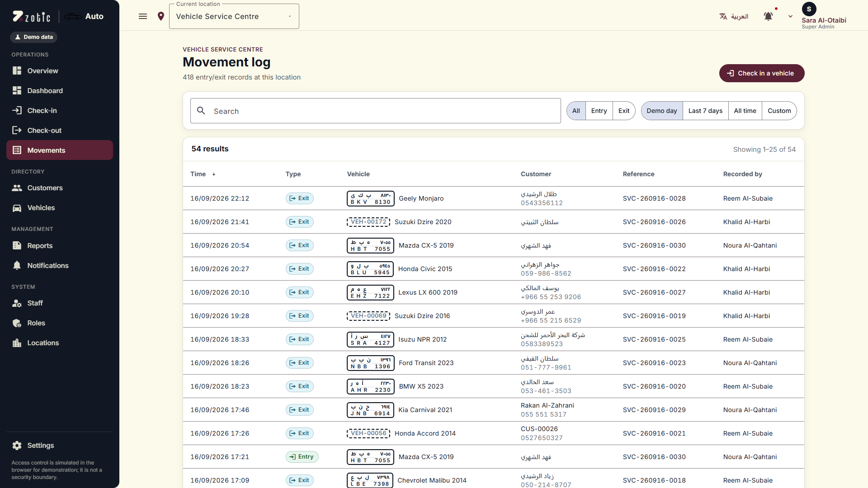Screen dimensions: 868x488
Task: Select the All time range
Action: pyautogui.click(x=745, y=111)
